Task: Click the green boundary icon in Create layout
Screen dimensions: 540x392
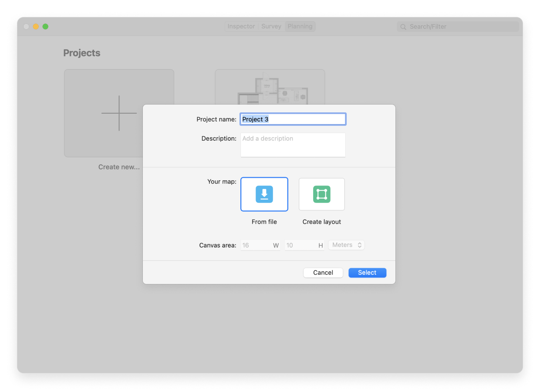Action: pyautogui.click(x=321, y=194)
